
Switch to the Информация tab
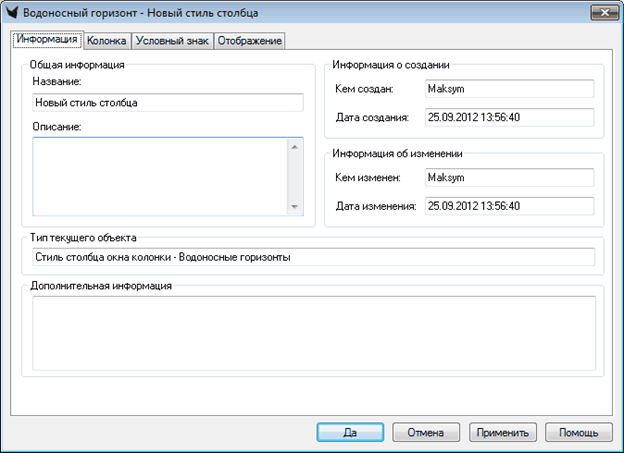coord(46,40)
